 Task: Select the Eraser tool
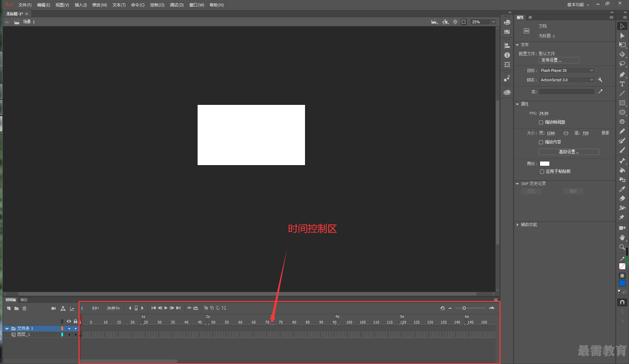[x=622, y=199]
